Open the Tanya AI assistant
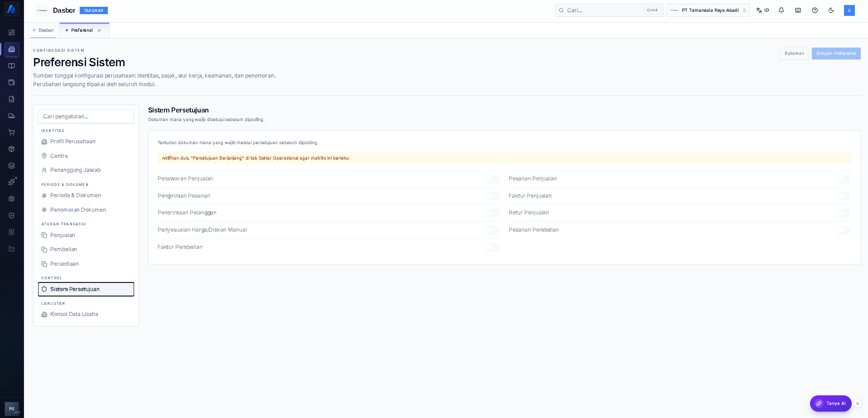868x418 pixels. pos(830,403)
